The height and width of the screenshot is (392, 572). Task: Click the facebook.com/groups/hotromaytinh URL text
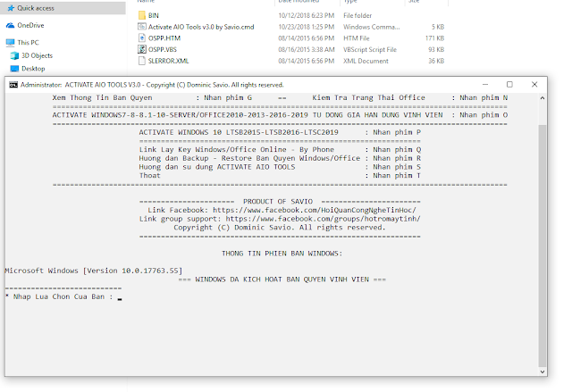pos(323,219)
